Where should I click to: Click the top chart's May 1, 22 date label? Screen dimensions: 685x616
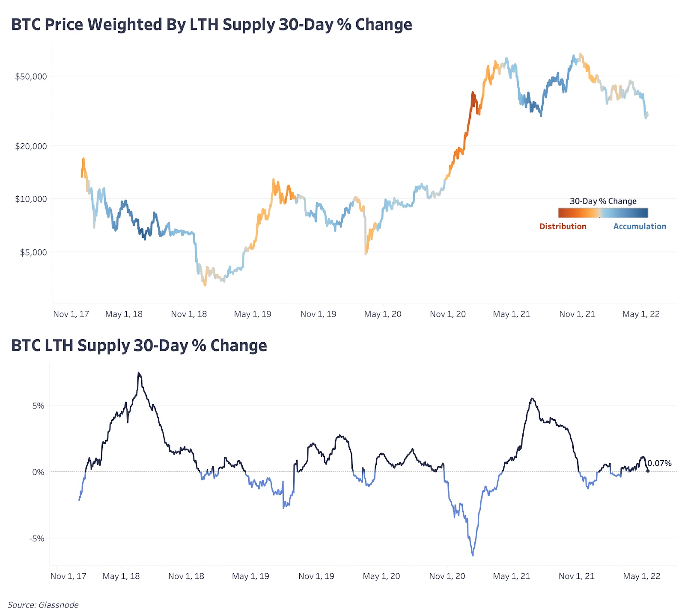(x=641, y=314)
